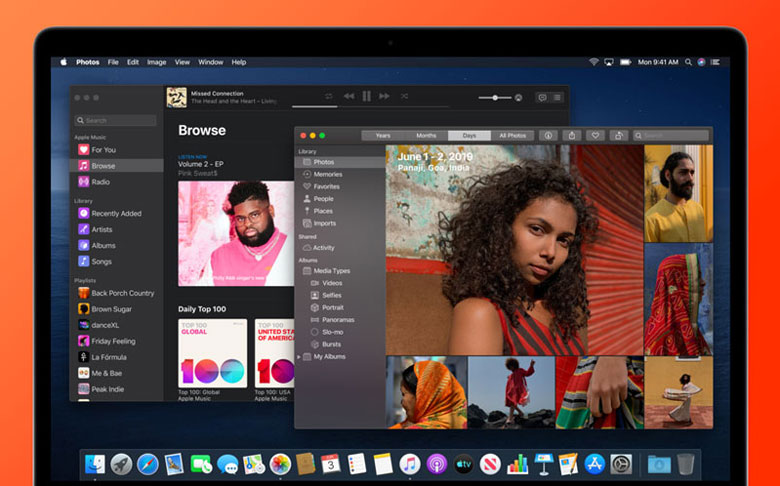Open Numbers app in the Dock

pyautogui.click(x=517, y=464)
